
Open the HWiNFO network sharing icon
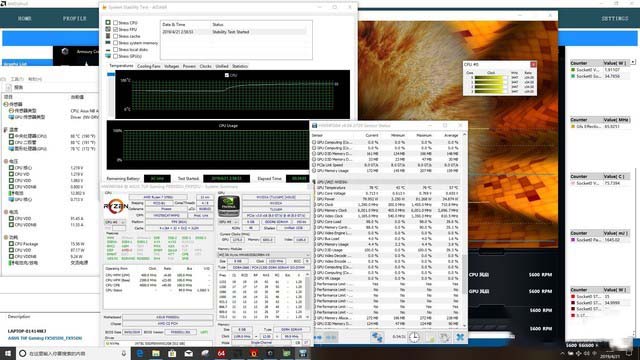[377, 337]
